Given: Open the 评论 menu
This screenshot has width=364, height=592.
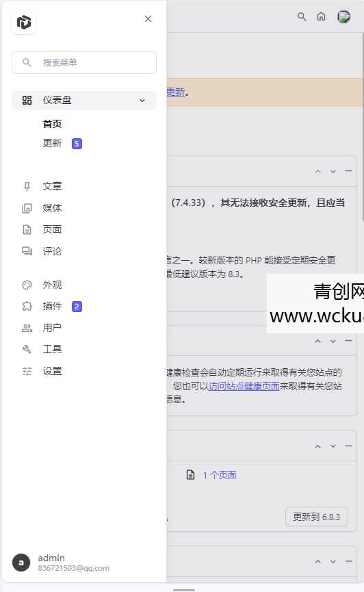Looking at the screenshot, I should pos(52,251).
